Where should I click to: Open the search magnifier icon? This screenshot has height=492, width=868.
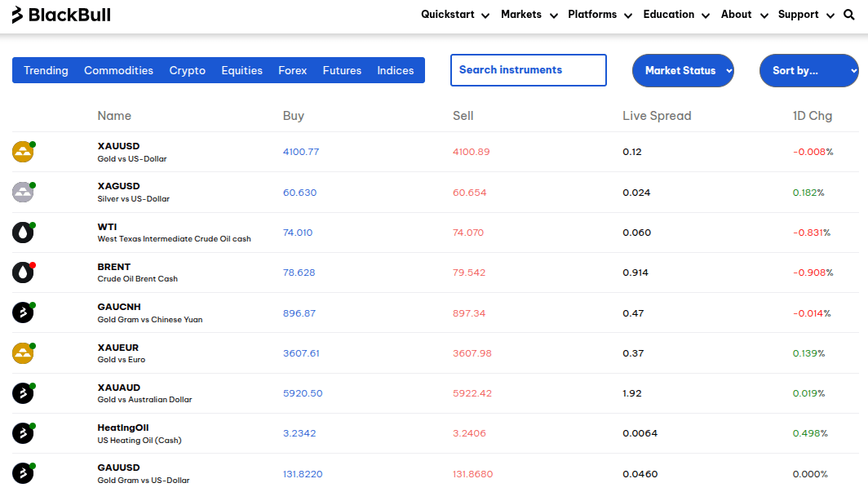(x=848, y=15)
